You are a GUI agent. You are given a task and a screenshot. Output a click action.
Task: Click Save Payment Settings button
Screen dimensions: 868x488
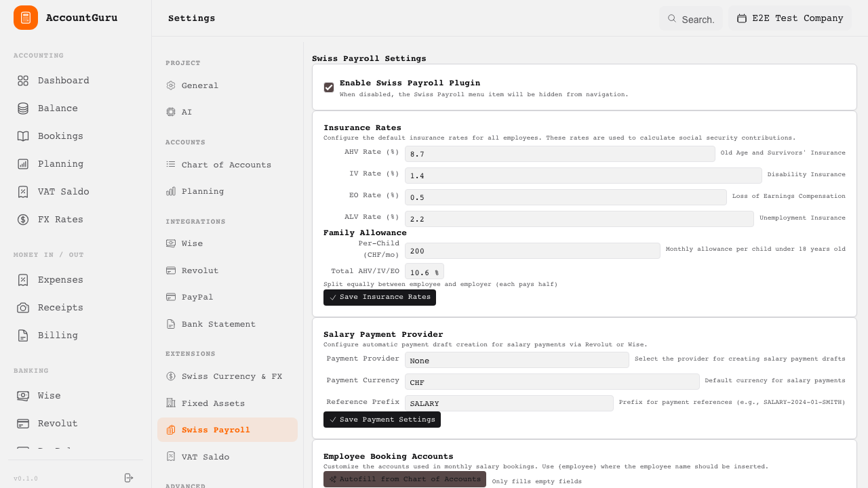[x=382, y=419]
